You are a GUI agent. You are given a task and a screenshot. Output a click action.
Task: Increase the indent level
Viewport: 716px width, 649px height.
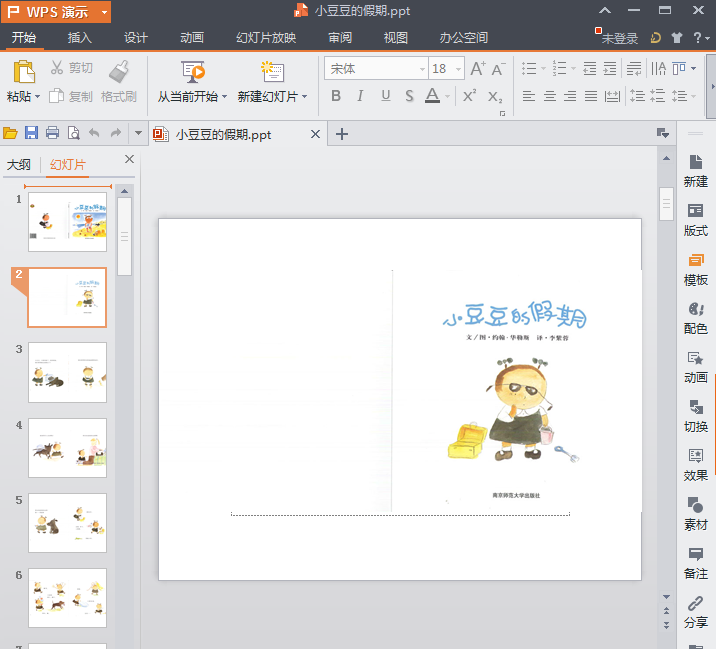[610, 69]
